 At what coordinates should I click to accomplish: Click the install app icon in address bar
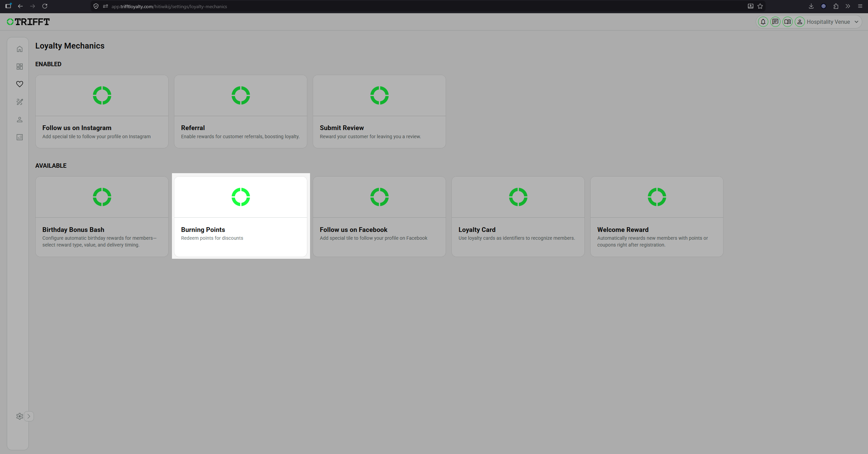750,6
